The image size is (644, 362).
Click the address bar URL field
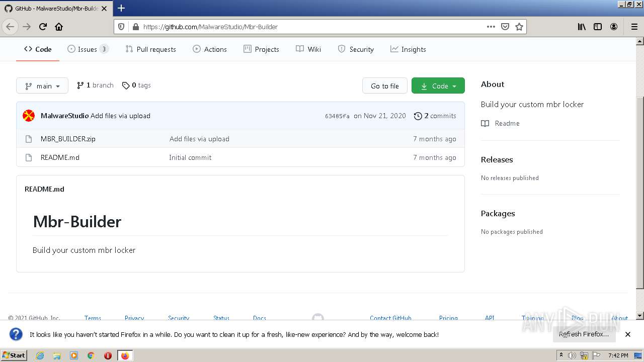coord(312,27)
